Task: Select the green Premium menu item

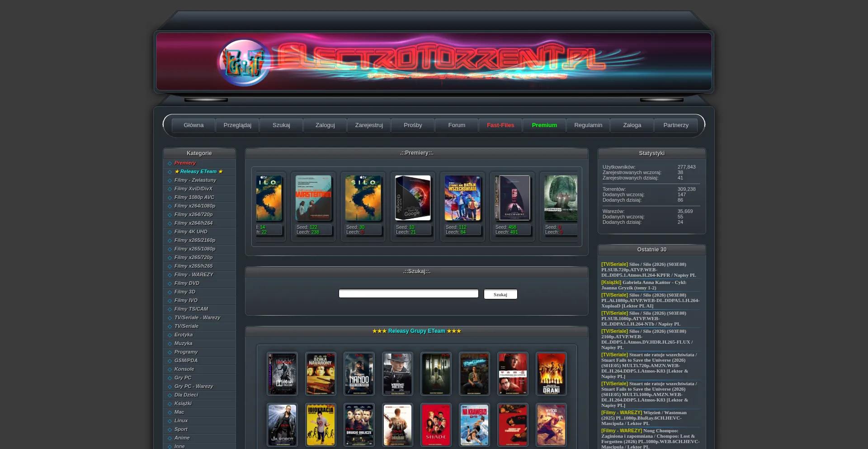Action: [544, 125]
